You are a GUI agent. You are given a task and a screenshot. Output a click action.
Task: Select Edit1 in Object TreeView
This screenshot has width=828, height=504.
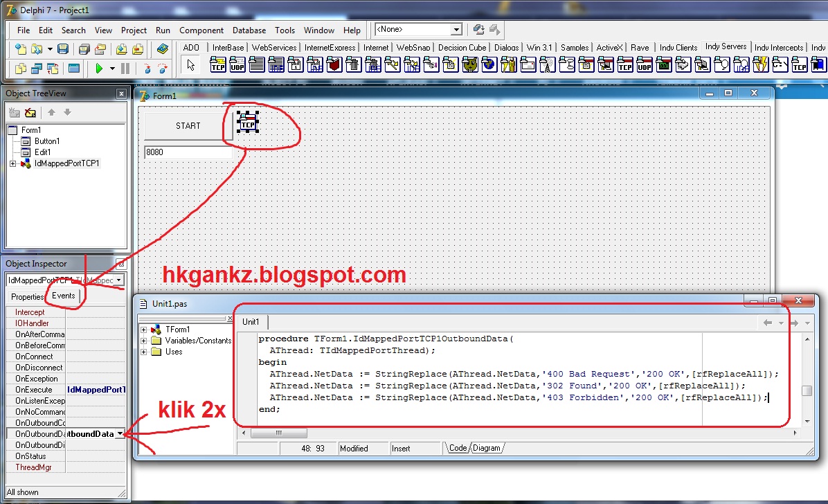[42, 152]
